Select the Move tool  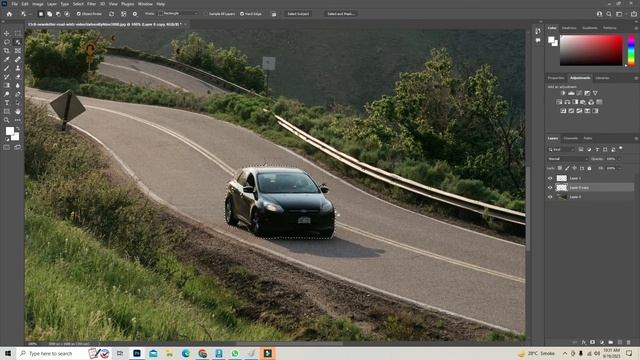click(x=7, y=33)
